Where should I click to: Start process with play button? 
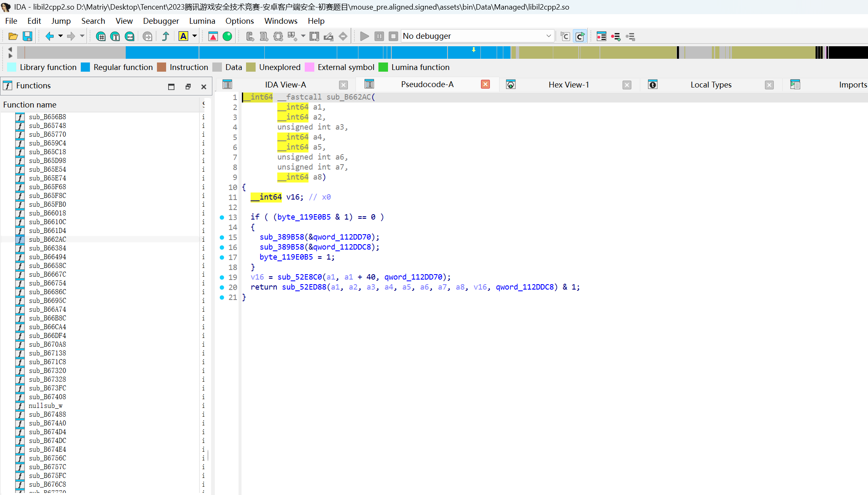(x=364, y=36)
